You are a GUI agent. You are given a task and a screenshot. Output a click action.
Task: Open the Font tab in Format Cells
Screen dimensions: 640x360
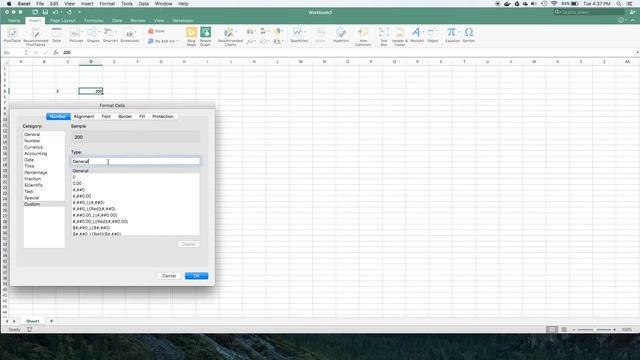click(106, 116)
